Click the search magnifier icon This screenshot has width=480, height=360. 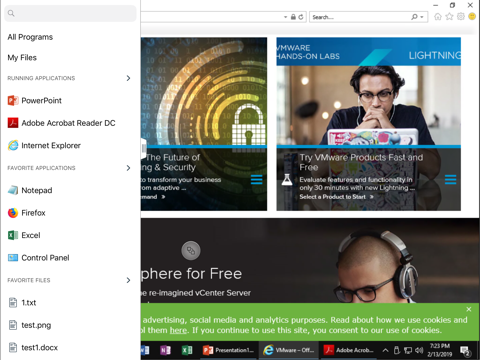(414, 17)
